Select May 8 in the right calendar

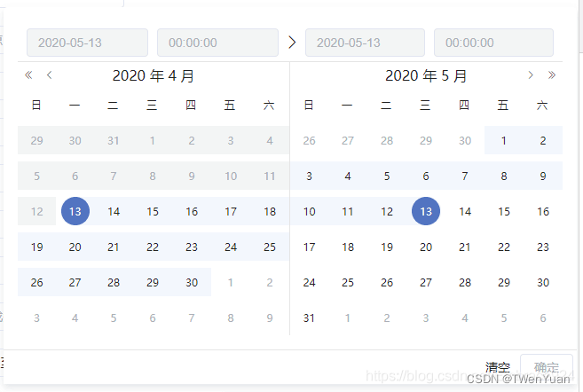(x=504, y=176)
